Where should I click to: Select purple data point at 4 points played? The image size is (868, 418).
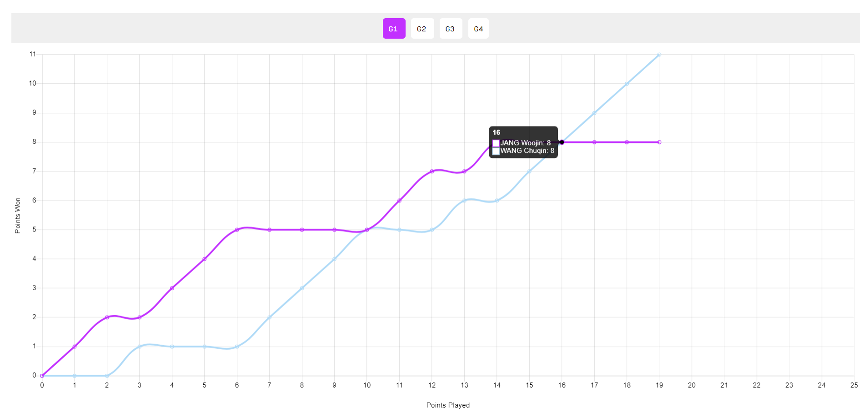172,288
